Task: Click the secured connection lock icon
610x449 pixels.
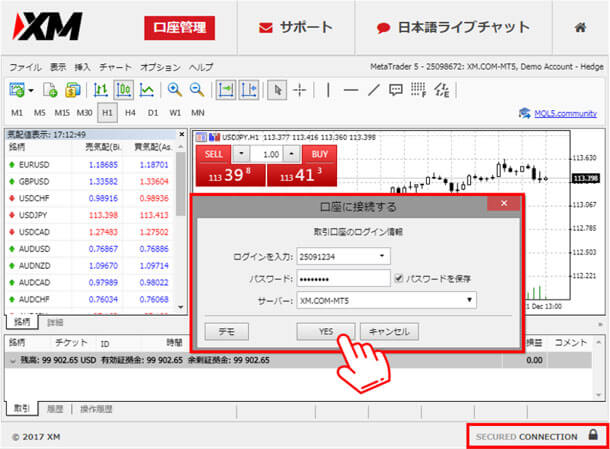Action: pyautogui.click(x=593, y=434)
